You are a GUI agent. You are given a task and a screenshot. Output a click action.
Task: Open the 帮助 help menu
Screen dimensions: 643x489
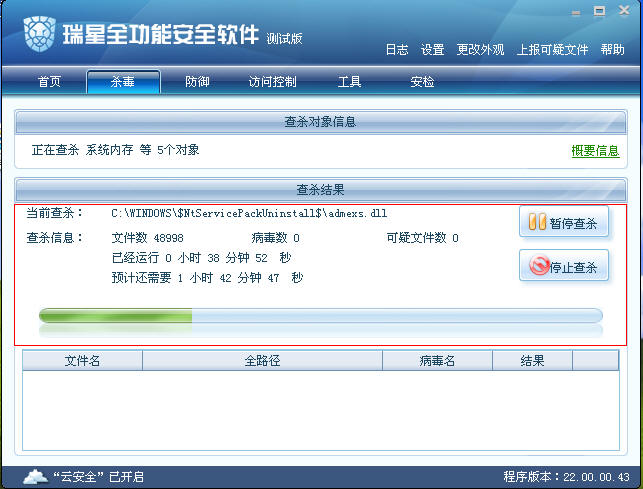(x=613, y=50)
